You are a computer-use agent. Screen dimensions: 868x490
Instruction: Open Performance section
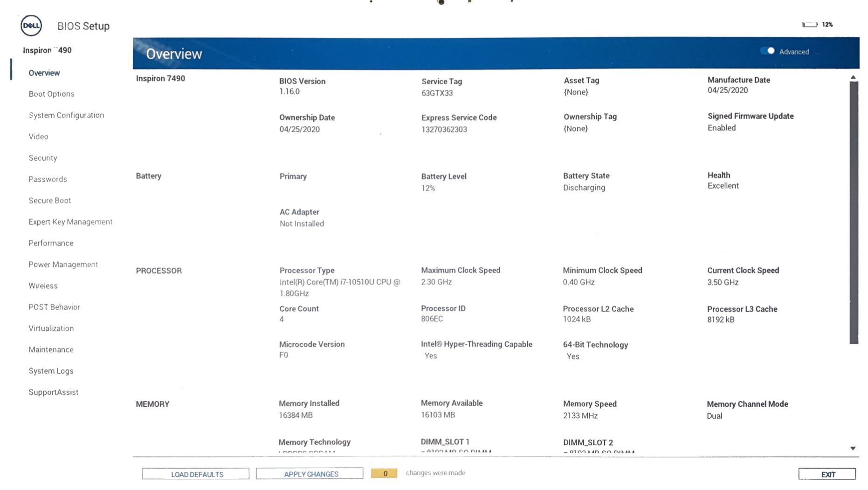coord(51,243)
